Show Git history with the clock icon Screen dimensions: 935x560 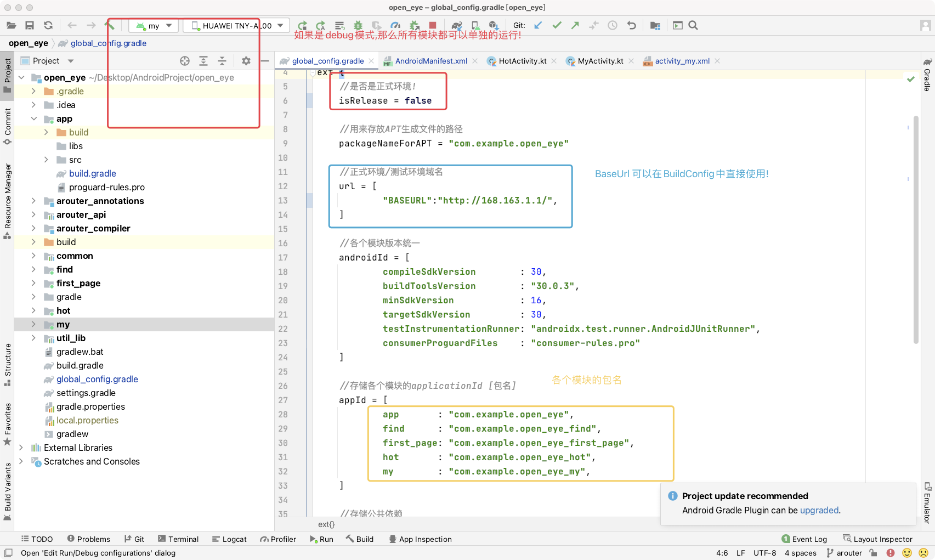613,25
